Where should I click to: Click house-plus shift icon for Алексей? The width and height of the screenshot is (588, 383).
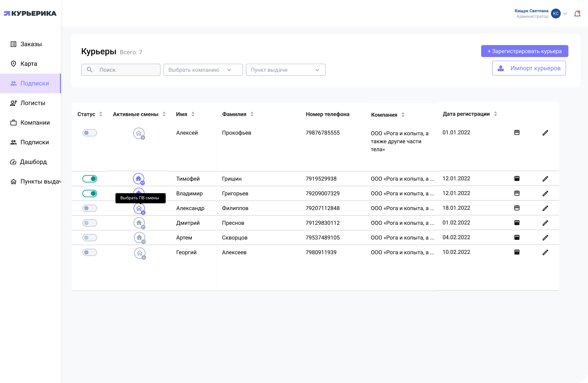pos(139,133)
